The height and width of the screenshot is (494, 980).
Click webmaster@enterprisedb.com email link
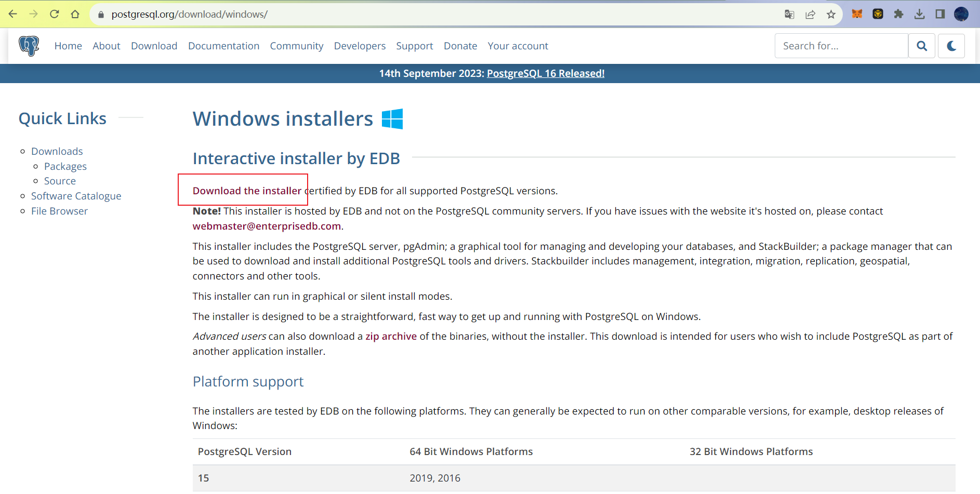coord(267,226)
